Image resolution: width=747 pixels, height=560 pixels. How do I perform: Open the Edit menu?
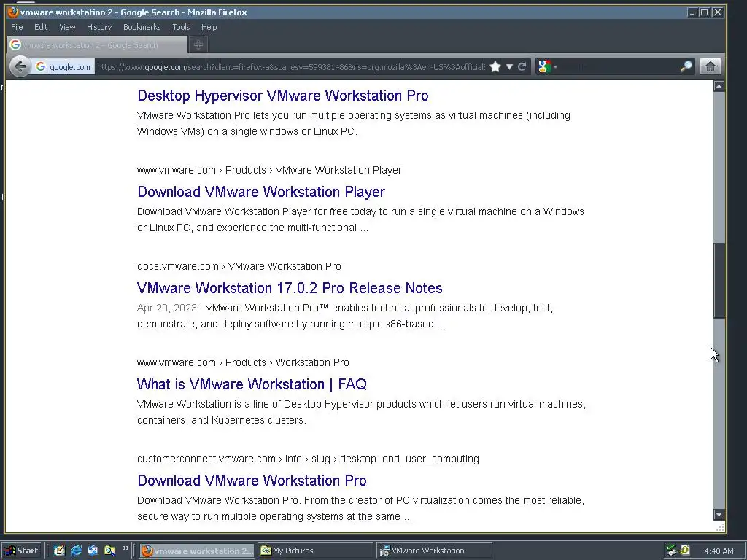click(41, 27)
